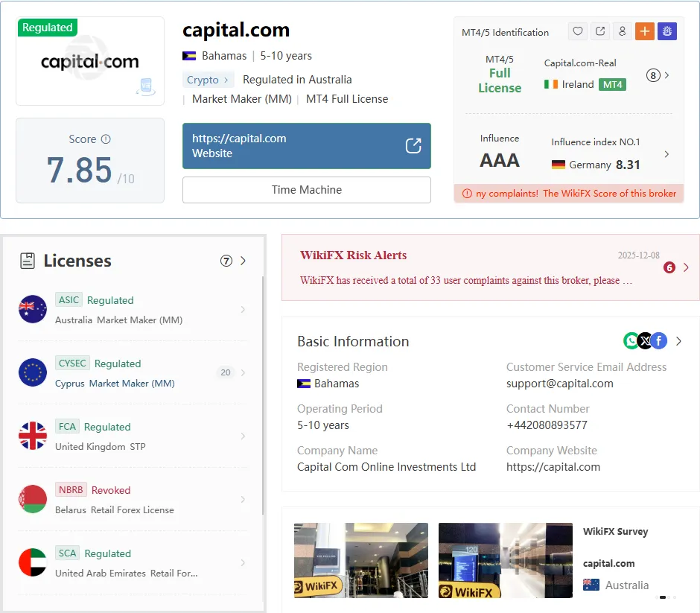700x613 pixels.
Task: Open the Time Machine button
Action: coord(307,190)
